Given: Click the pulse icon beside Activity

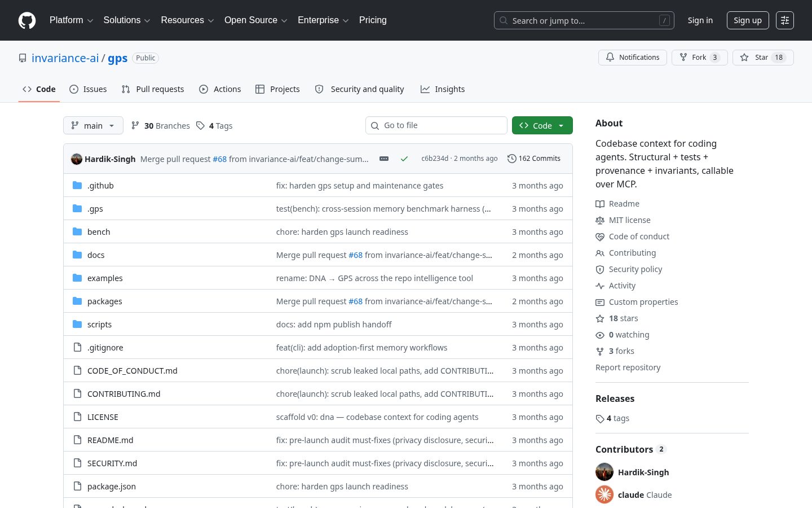Looking at the screenshot, I should click(600, 286).
